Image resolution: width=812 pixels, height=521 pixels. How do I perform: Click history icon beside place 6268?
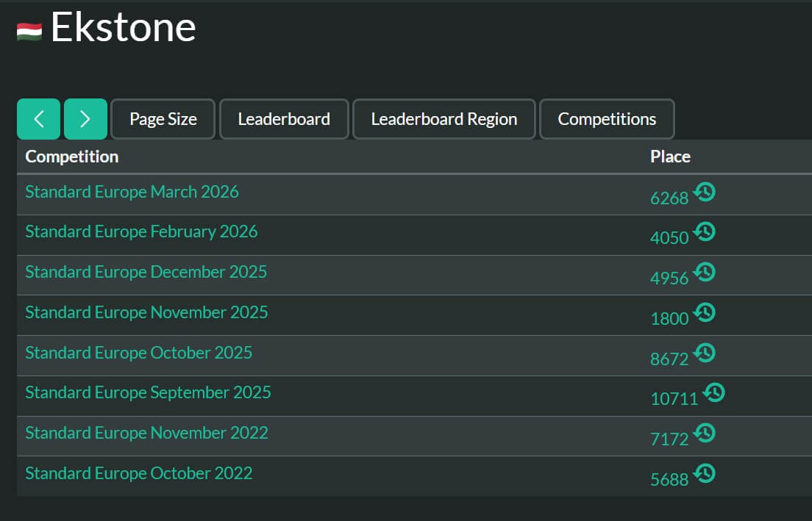[704, 193]
